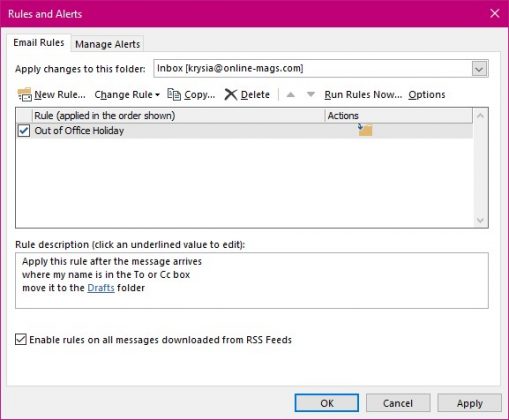Toggle Enable rules on RSS Feeds checkbox

(x=21, y=339)
